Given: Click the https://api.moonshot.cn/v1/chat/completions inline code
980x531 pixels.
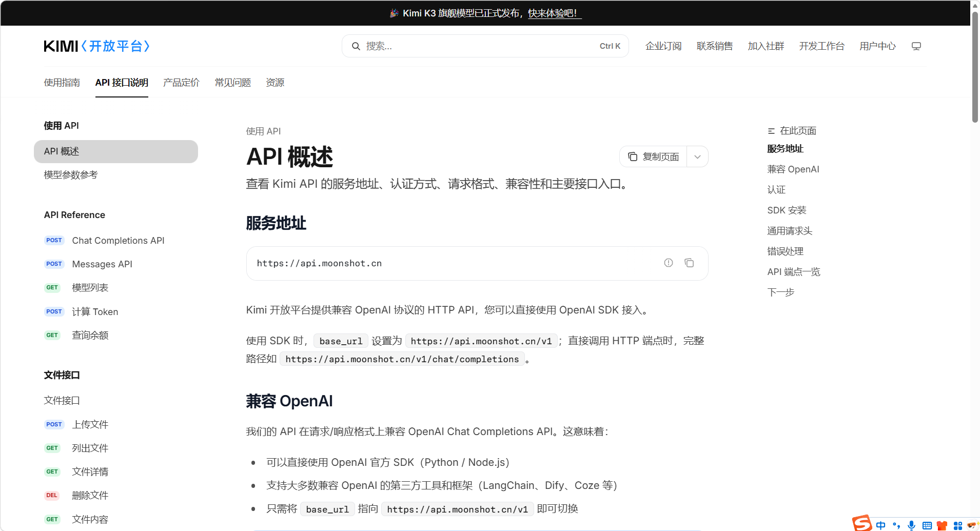Looking at the screenshot, I should click(402, 359).
